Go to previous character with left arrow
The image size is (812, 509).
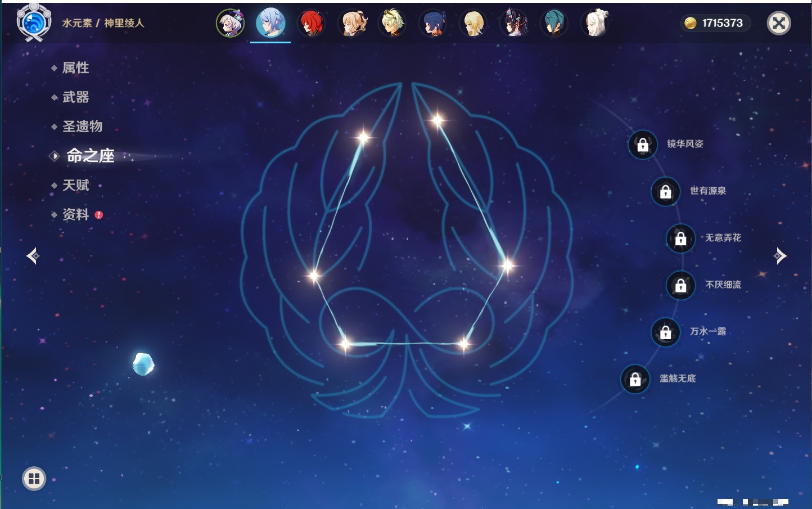click(33, 256)
